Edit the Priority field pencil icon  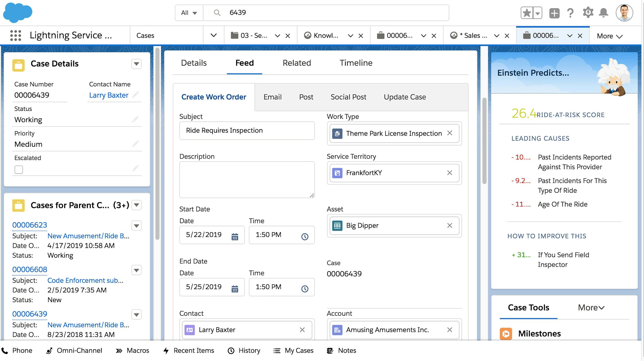click(135, 143)
